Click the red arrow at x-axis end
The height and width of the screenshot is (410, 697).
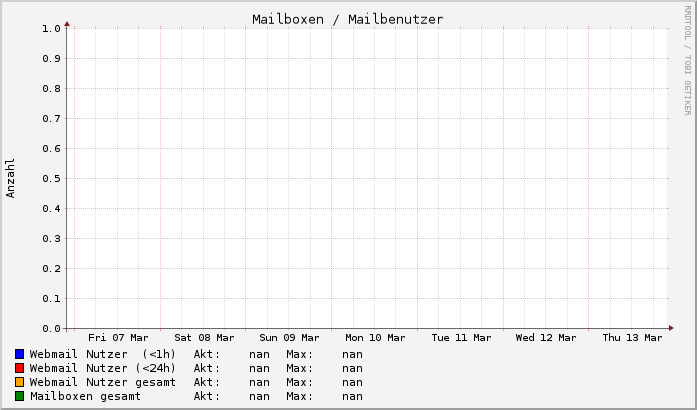[x=672, y=328]
